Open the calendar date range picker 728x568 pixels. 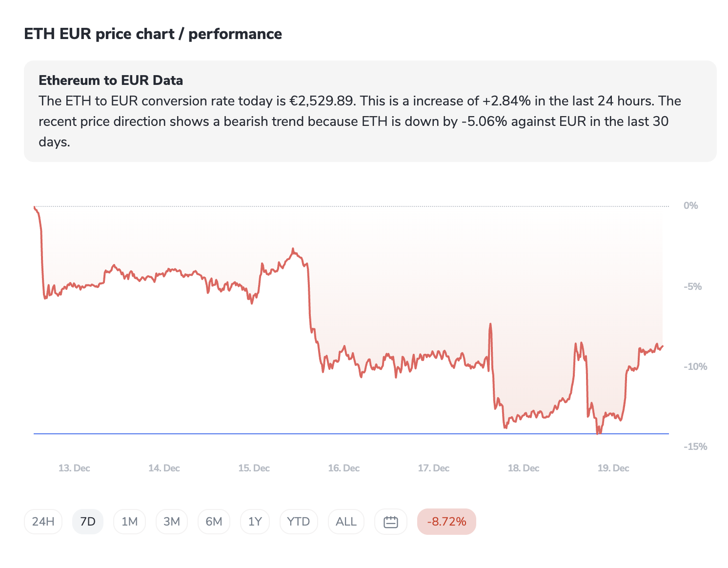point(391,522)
